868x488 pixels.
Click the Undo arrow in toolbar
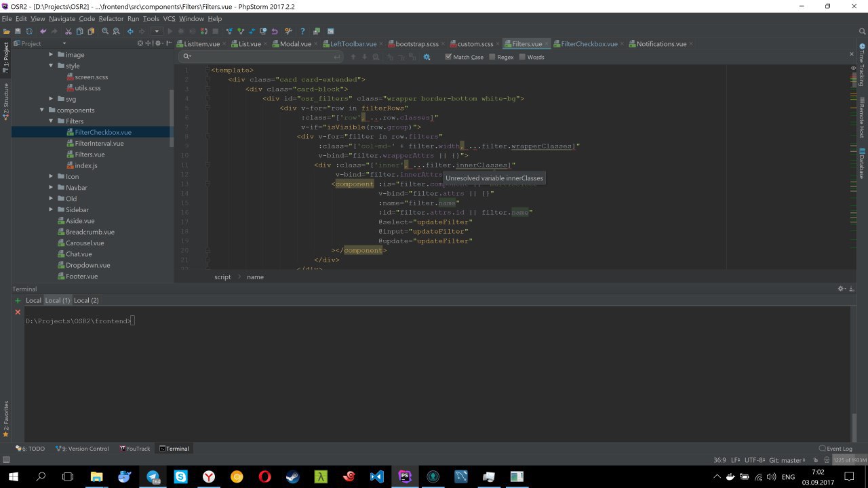[43, 31]
